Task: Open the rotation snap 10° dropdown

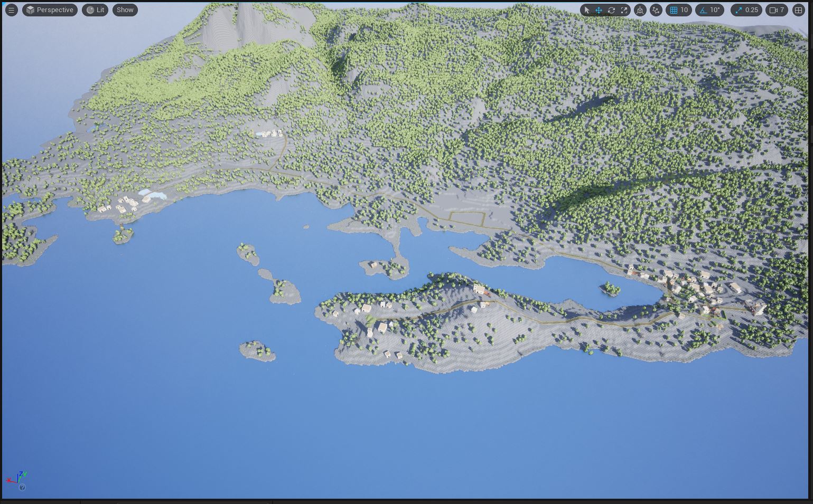Action: click(x=715, y=10)
